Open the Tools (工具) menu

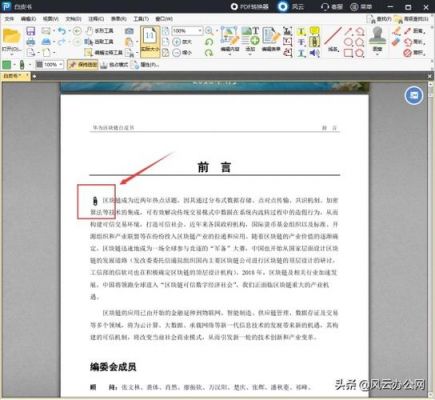tap(141, 19)
